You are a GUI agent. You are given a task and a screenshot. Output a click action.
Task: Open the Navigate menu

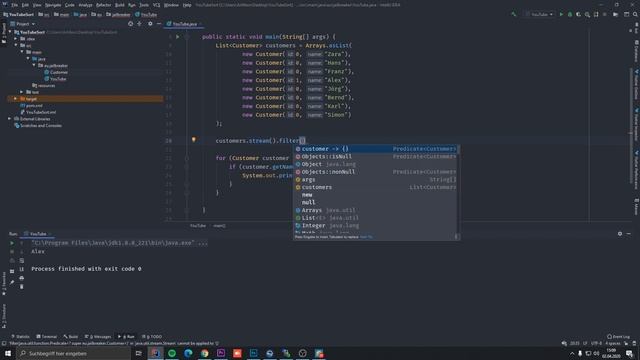[x=53, y=5]
